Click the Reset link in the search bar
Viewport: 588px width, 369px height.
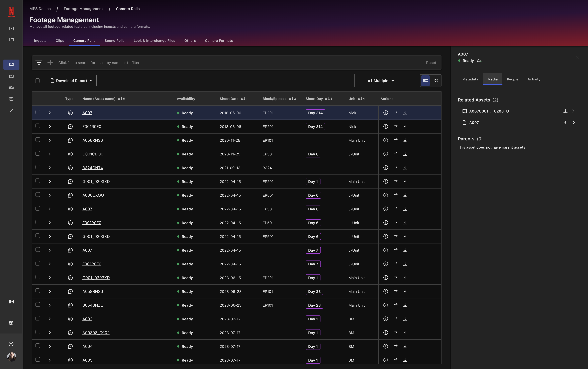pyautogui.click(x=431, y=62)
